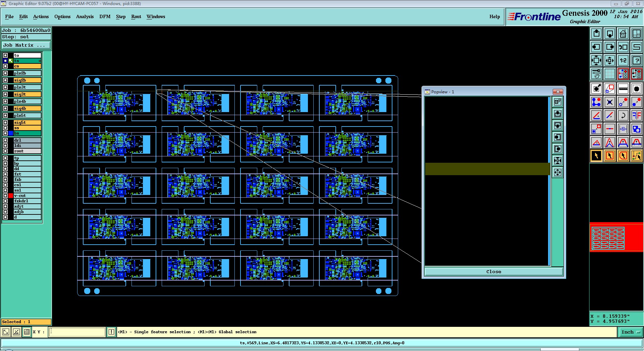Open the Rout menu
Viewport: 644px width, 351px height.
136,16
